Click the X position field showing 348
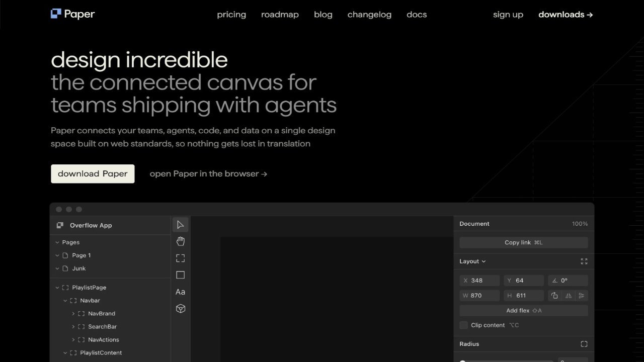The height and width of the screenshot is (362, 644). tap(479, 281)
